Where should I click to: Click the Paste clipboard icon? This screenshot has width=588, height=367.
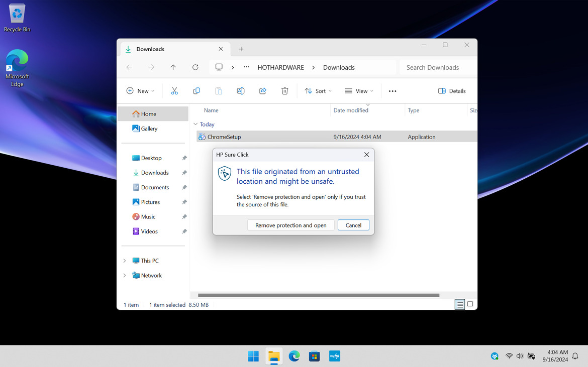tap(219, 91)
